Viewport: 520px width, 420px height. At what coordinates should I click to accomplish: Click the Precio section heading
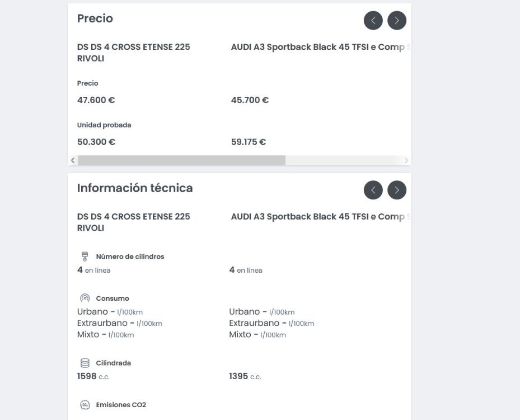(95, 18)
